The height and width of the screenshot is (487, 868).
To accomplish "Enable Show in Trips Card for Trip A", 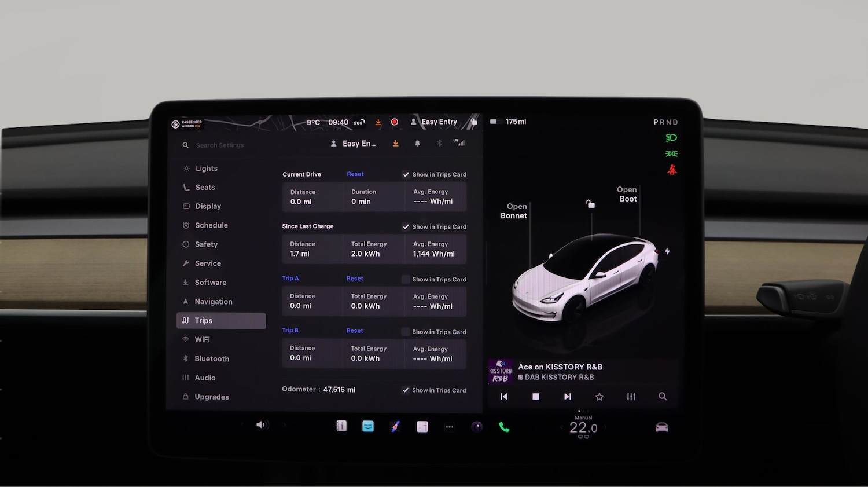I will 405,279.
